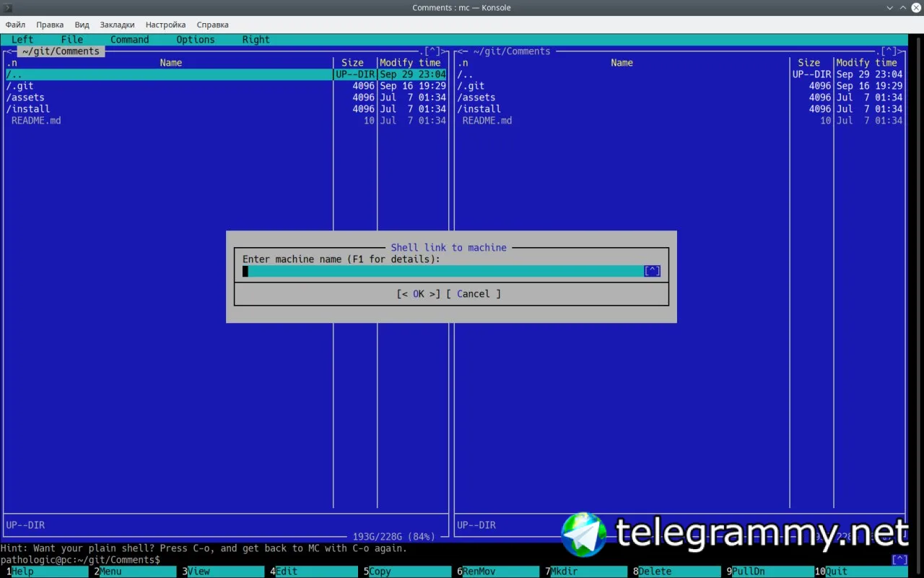Select /.. row in the right panel

tap(679, 74)
